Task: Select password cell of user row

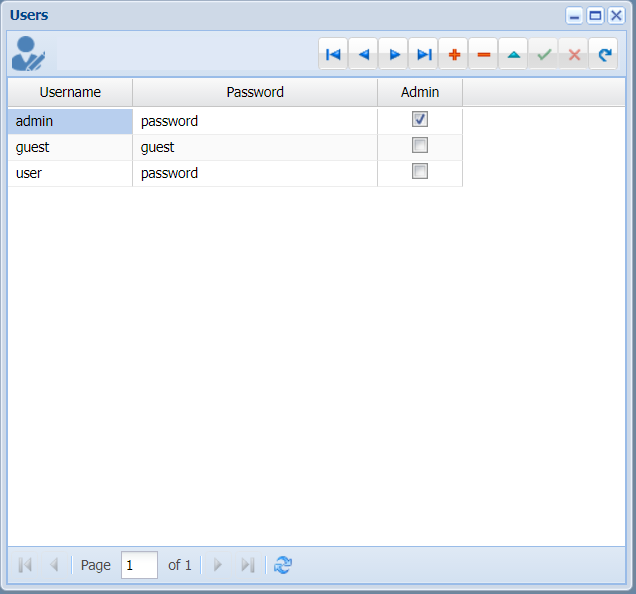Action: click(x=255, y=173)
